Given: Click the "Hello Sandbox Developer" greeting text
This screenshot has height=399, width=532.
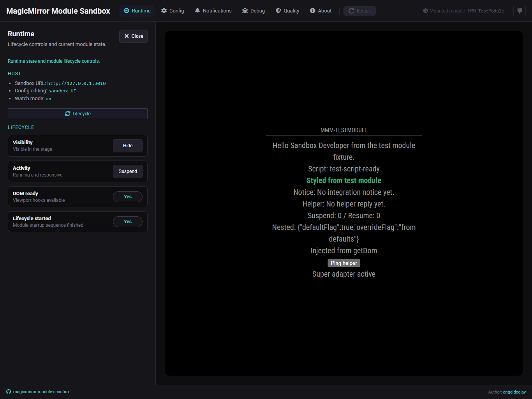Looking at the screenshot, I should [x=344, y=151].
